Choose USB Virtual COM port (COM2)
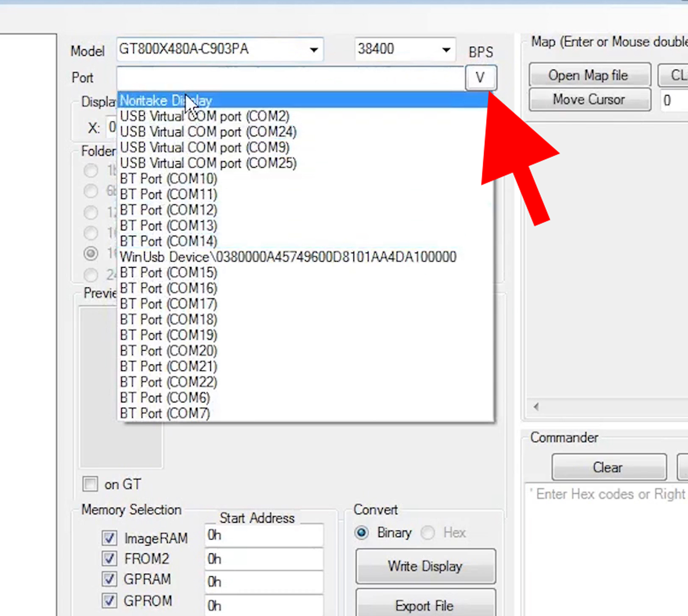The image size is (688, 616). (205, 116)
